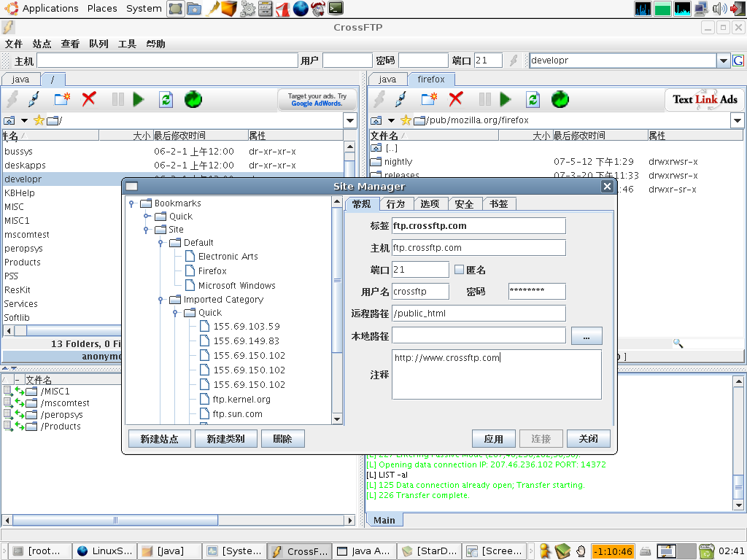Screen dimensions: 747x560
Task: Switch to 安全 tab in Site Manager
Action: (464, 204)
